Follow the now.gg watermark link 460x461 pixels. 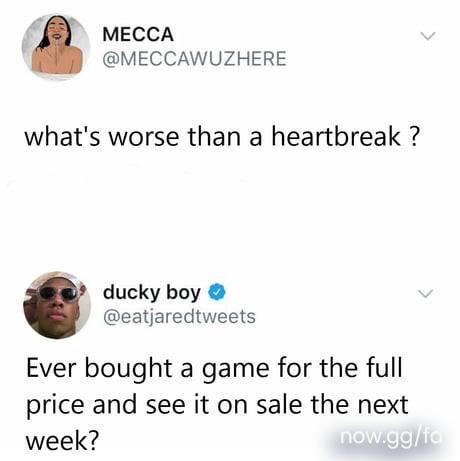click(x=391, y=437)
